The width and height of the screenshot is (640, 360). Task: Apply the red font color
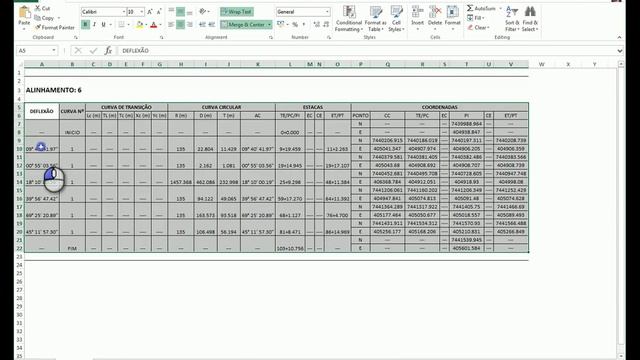153,25
